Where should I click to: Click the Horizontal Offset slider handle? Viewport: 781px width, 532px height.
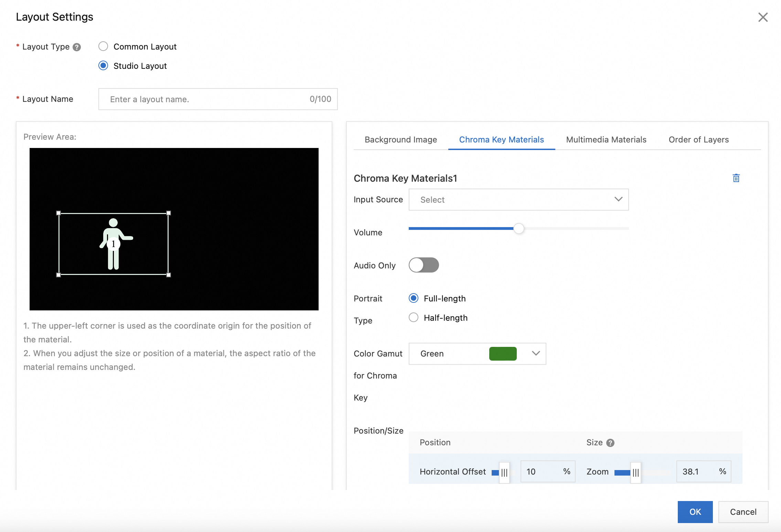click(x=504, y=472)
